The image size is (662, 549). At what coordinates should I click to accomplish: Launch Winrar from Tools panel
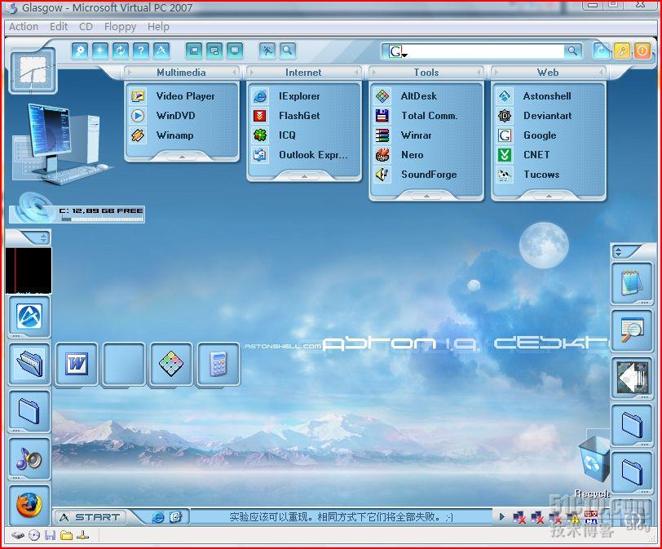pyautogui.click(x=426, y=136)
